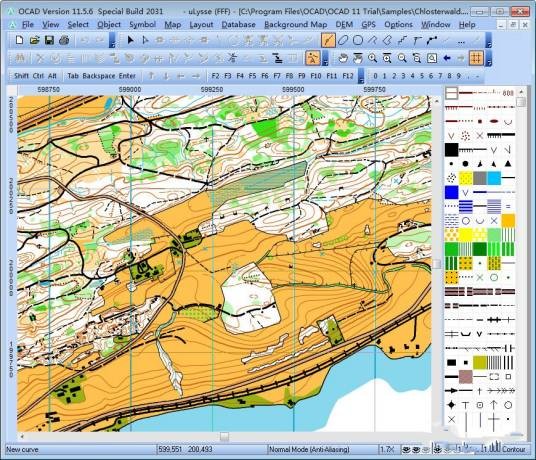Activate the zoom in magnifier icon
Image resolution: width=536 pixels, height=460 pixels.
coord(372,58)
